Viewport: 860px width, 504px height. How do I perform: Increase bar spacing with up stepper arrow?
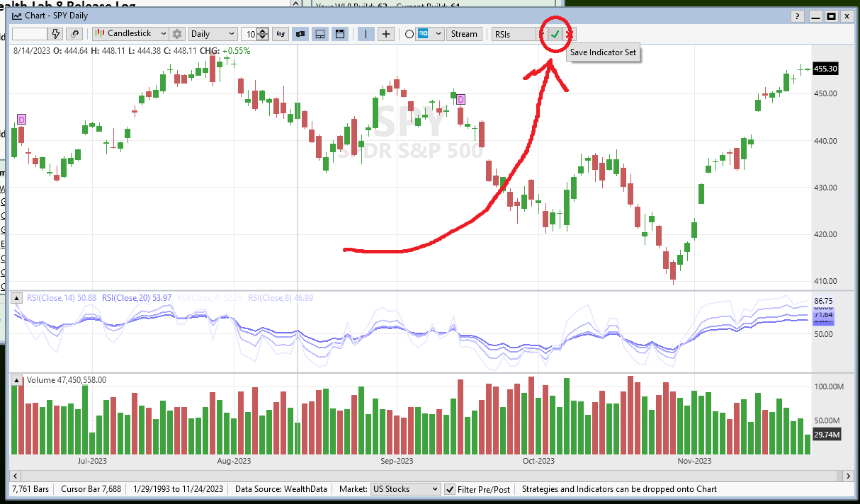tap(263, 30)
